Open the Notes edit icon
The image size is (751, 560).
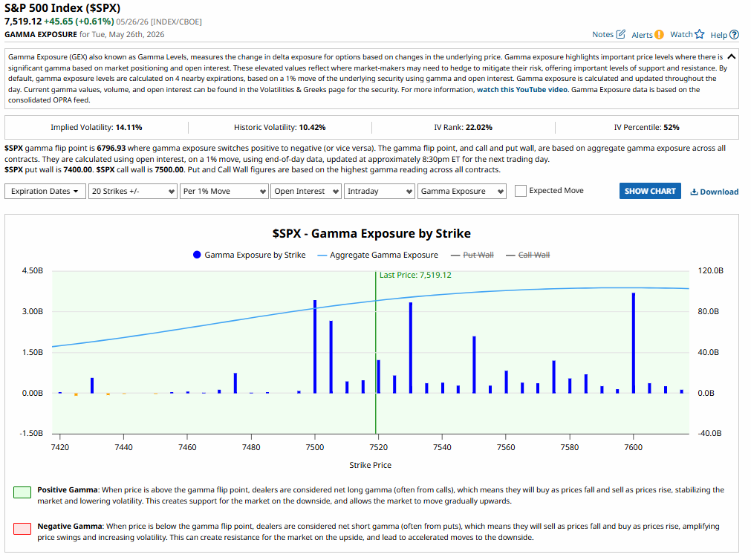coord(621,34)
